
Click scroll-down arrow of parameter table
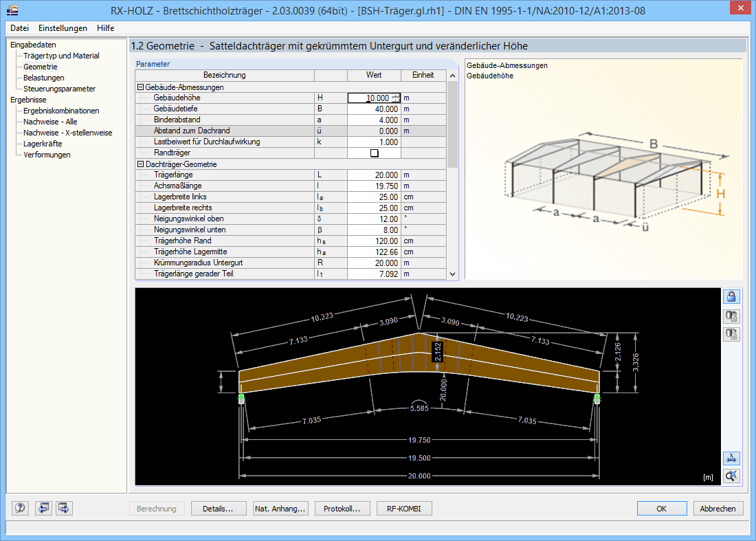click(x=452, y=274)
